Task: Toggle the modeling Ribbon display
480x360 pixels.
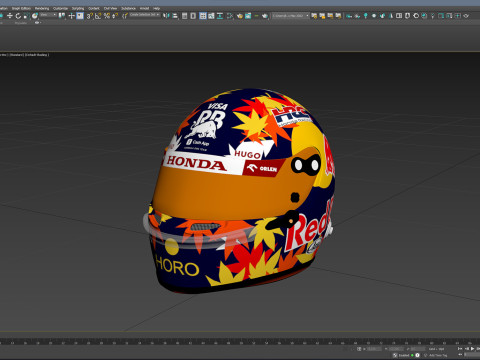Action: (x=203, y=16)
